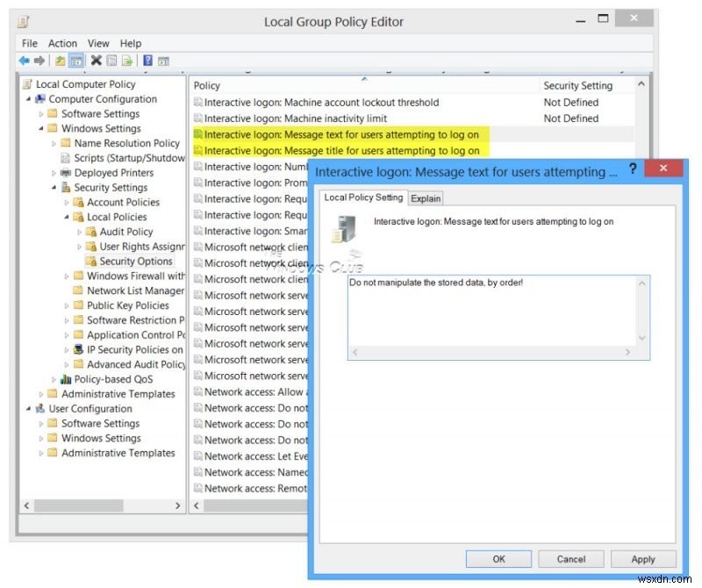The width and height of the screenshot is (702, 588).
Task: Click the Delete (X) toolbar icon
Action: pyautogui.click(x=95, y=61)
